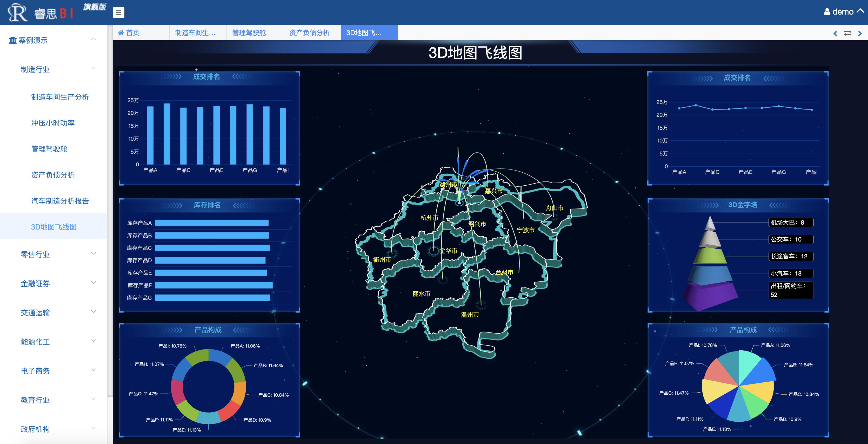Collapse the 制造行业 submenu
Image resolution: width=868 pixels, height=444 pixels.
(93, 68)
